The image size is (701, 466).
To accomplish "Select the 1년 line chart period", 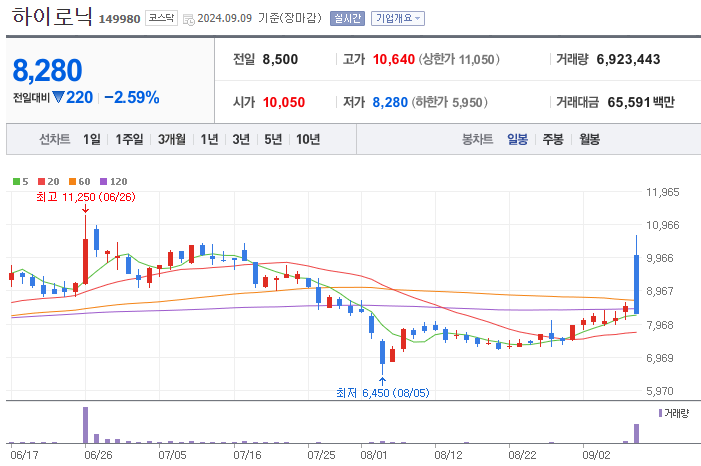I will [209, 140].
